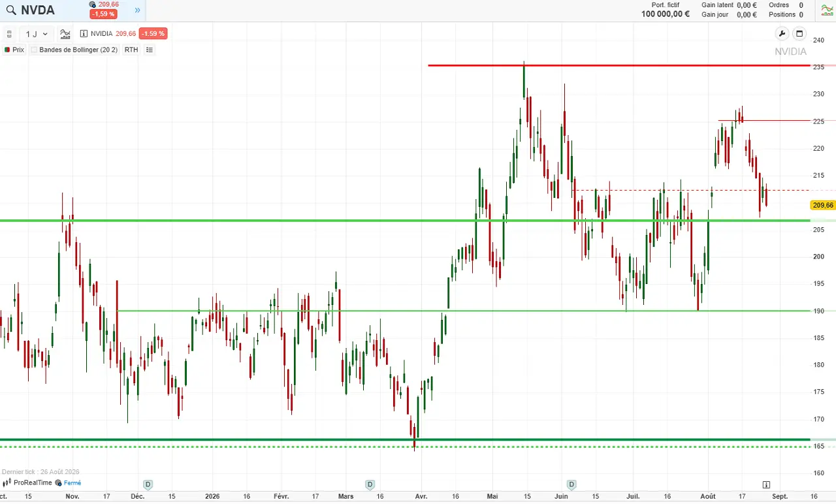Open the Positions counter
836x504 pixels.
[x=786, y=14]
